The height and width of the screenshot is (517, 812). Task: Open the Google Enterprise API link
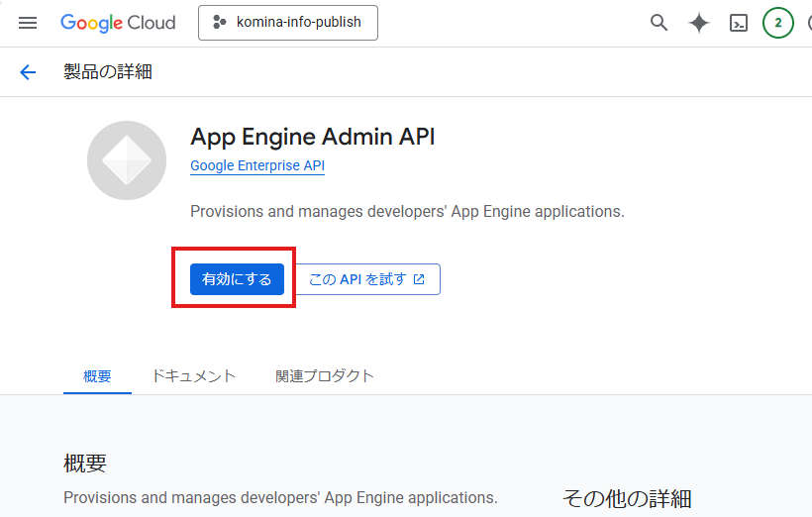click(x=257, y=166)
